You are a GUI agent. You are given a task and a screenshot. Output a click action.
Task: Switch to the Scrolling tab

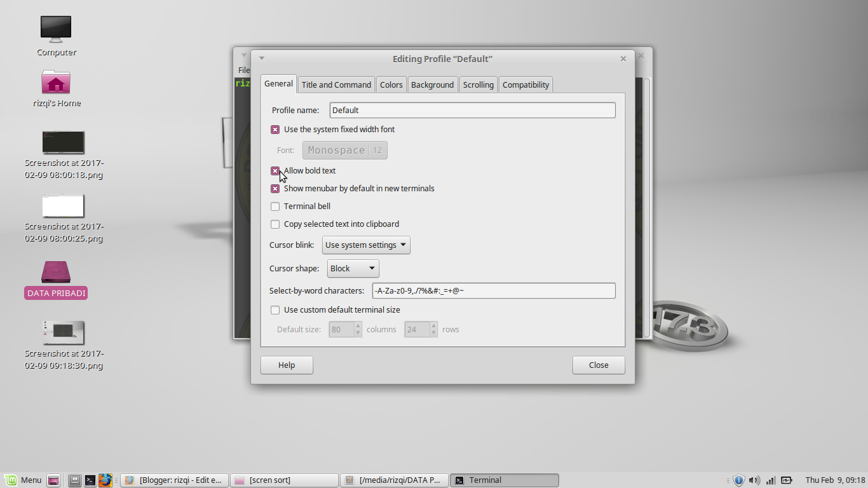coord(478,84)
